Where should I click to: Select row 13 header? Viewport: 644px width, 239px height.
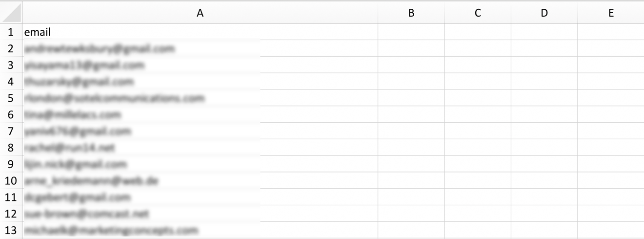(x=11, y=230)
